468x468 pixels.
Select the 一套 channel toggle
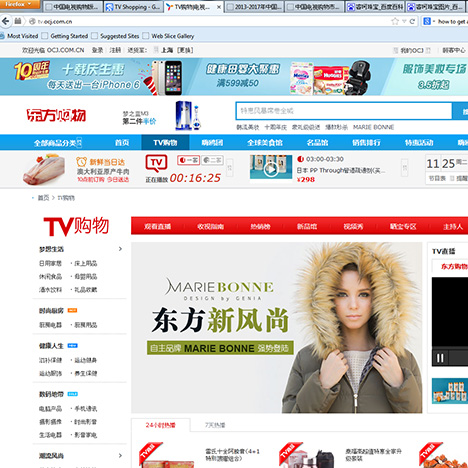point(188,160)
